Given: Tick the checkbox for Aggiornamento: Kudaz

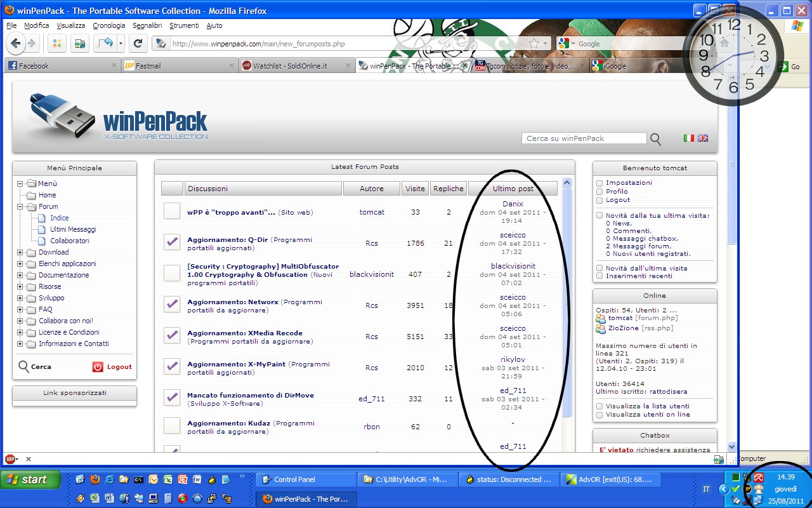Looking at the screenshot, I should point(172,425).
